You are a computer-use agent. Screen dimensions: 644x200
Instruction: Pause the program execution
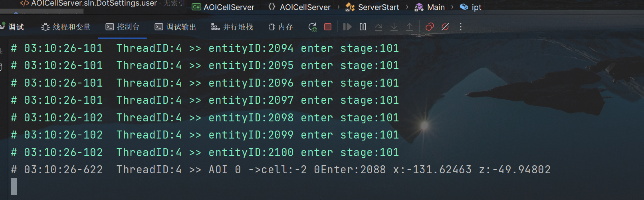(x=363, y=27)
